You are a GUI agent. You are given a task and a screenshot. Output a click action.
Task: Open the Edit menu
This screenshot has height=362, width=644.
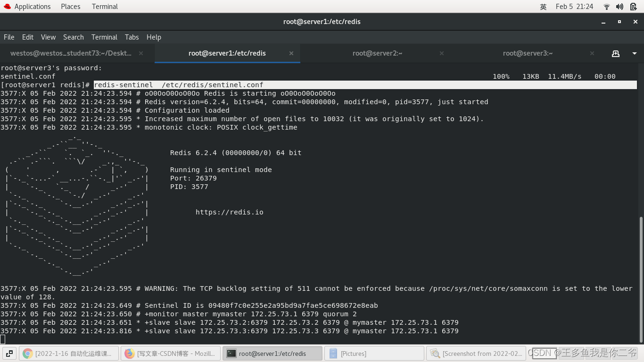coord(28,37)
